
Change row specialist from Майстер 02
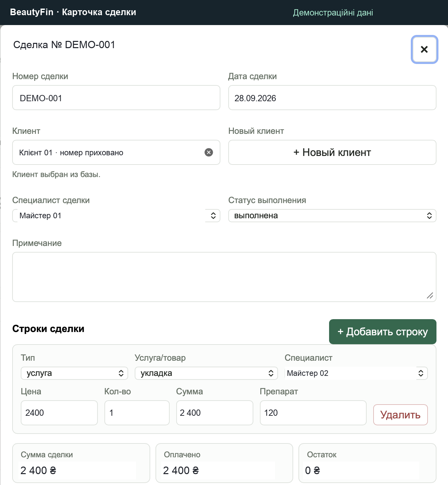click(356, 373)
